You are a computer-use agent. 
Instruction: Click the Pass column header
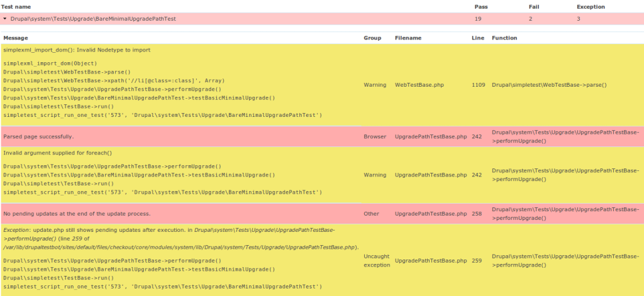tap(481, 6)
